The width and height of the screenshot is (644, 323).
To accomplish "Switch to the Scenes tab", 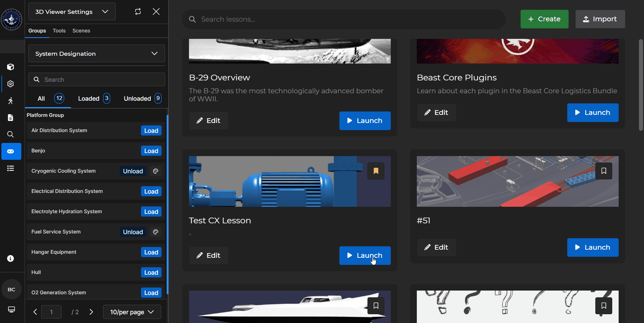I will (x=81, y=31).
